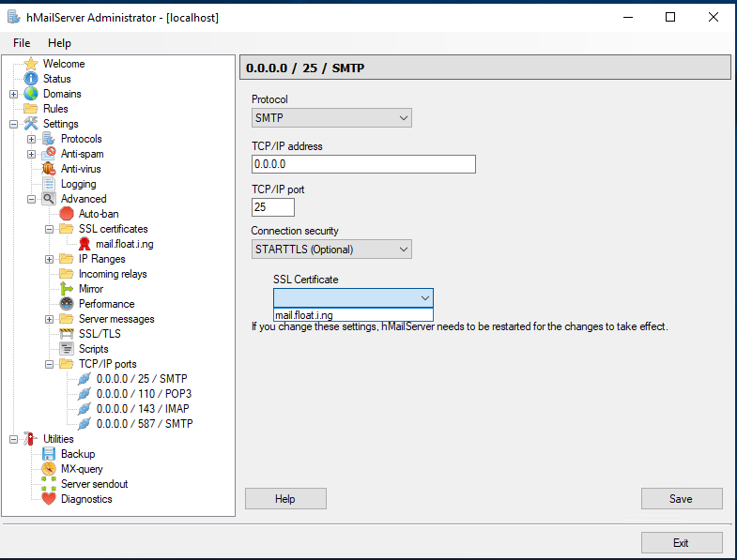Collapse the TCP/IP ports node
This screenshot has height=560, width=737.
tap(49, 365)
